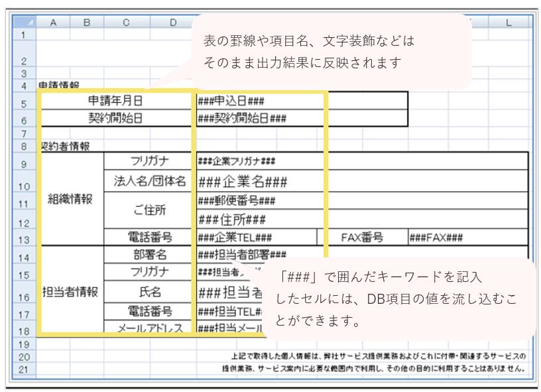Click the 担当者情報 merged cell
The image size is (541, 392).
click(x=70, y=292)
